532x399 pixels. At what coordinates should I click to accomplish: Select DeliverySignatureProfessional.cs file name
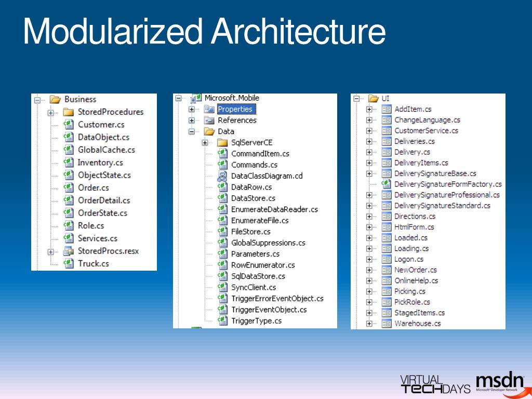pyautogui.click(x=447, y=195)
